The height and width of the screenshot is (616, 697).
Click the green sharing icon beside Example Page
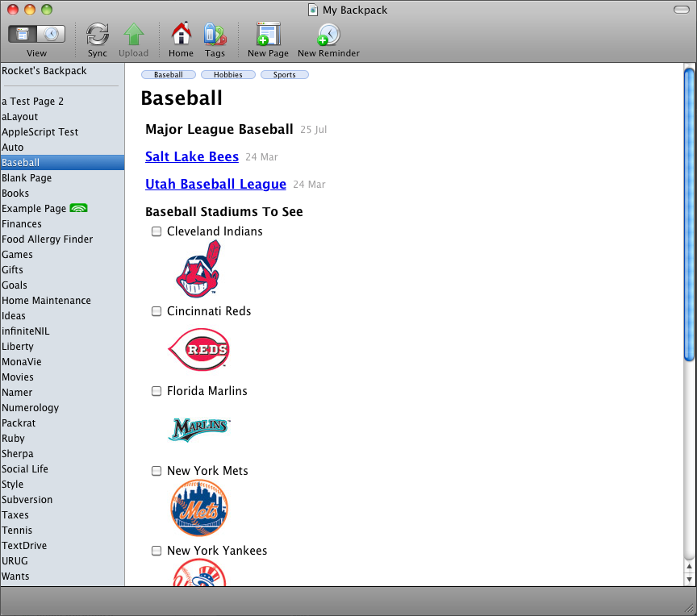point(79,208)
